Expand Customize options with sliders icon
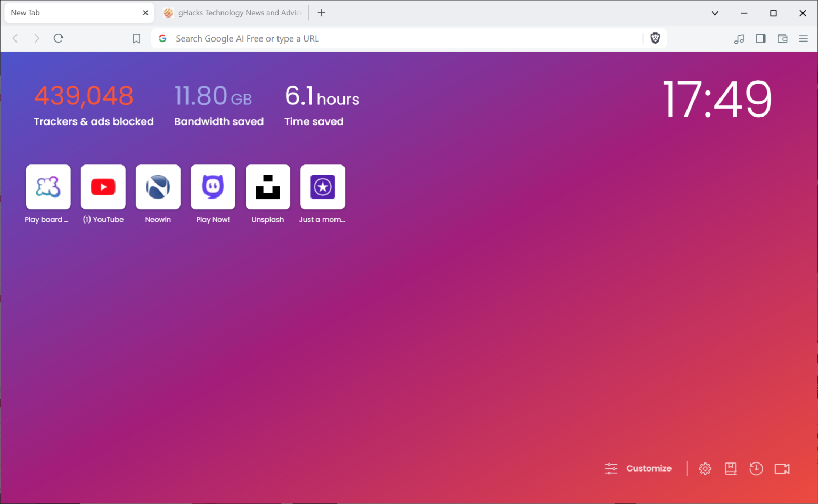Viewport: 818px width, 504px height. [x=611, y=468]
